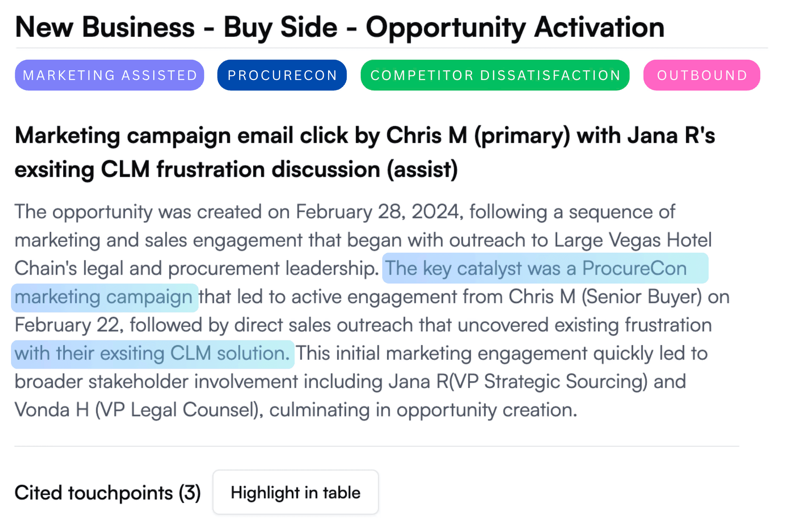Click 'Chris M (Senior Buyer)' in the paragraph

[x=605, y=297]
